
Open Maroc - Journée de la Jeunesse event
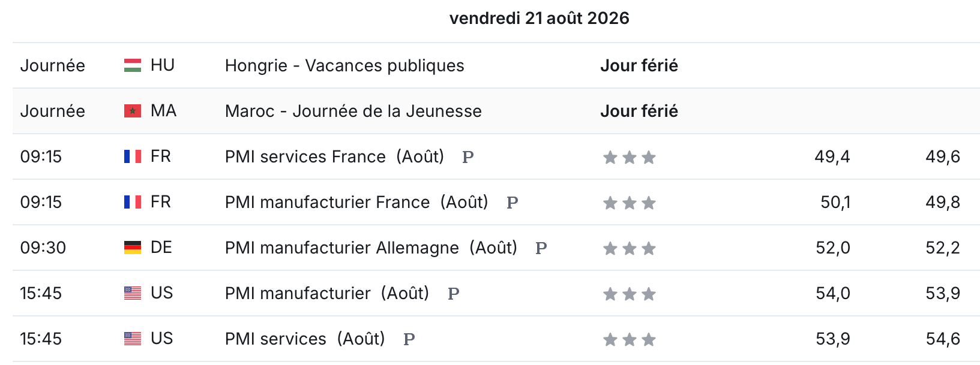point(353,111)
